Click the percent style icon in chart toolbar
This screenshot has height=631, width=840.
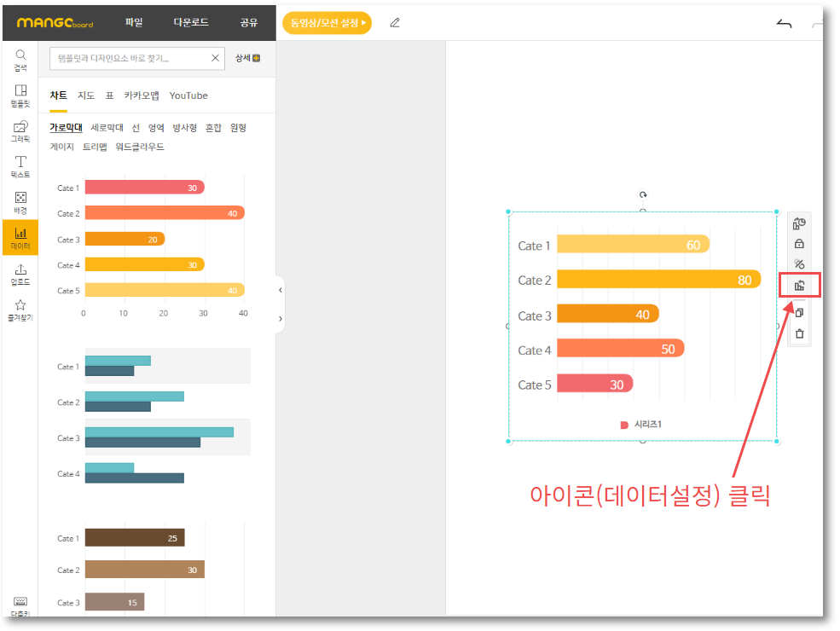[799, 264]
